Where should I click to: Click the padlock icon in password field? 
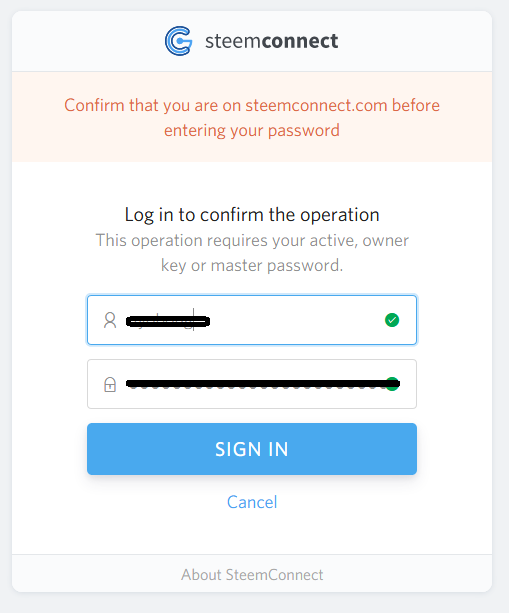(x=110, y=384)
